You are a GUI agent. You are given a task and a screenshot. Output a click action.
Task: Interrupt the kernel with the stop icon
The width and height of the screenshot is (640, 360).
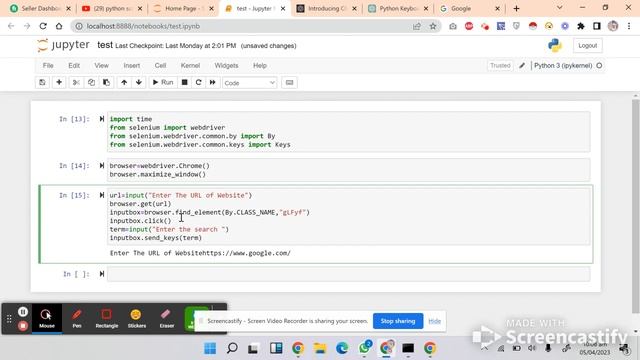click(x=184, y=82)
